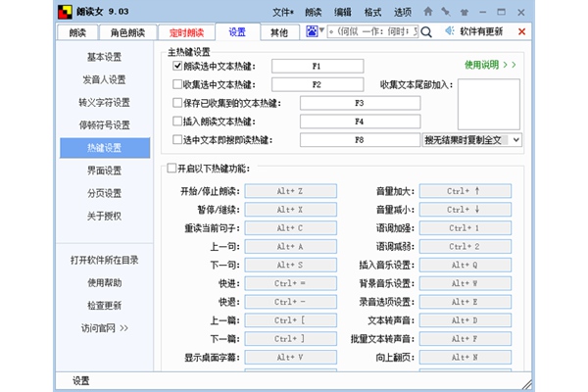
Task: Open the skin shirt icon
Action: (x=465, y=12)
